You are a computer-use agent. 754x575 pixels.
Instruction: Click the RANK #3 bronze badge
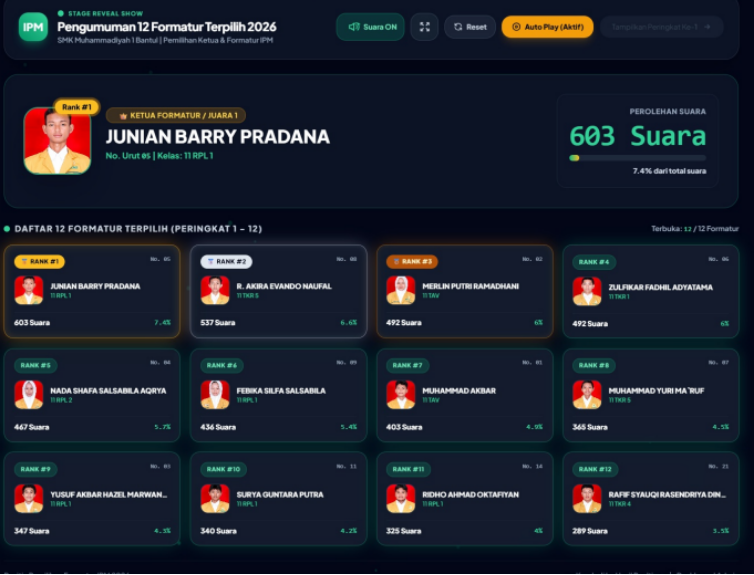[412, 262]
